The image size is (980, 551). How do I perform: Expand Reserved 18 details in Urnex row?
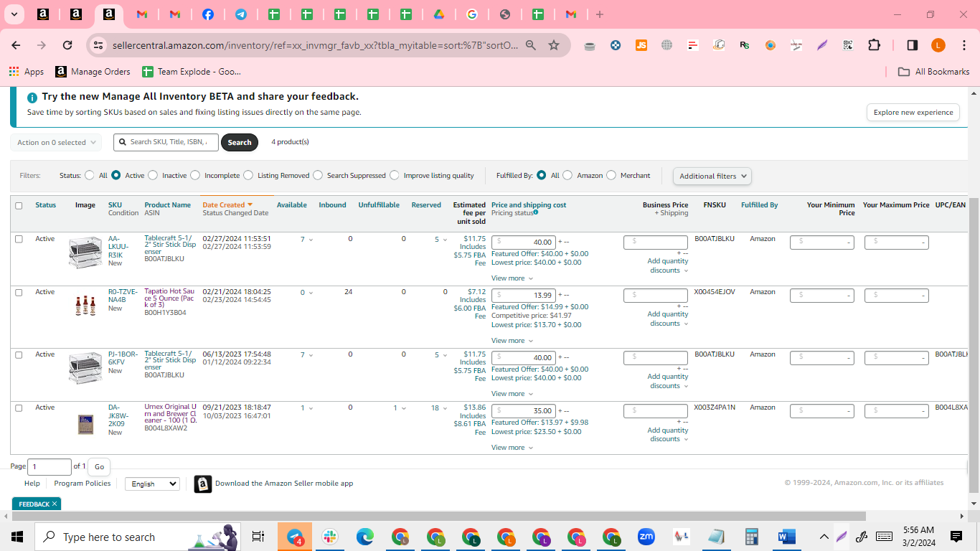438,408
